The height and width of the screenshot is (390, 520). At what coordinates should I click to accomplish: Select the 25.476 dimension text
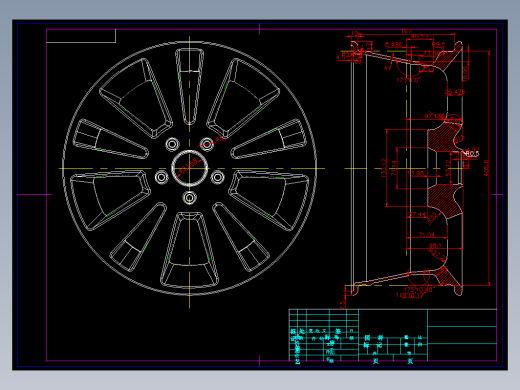(x=455, y=92)
